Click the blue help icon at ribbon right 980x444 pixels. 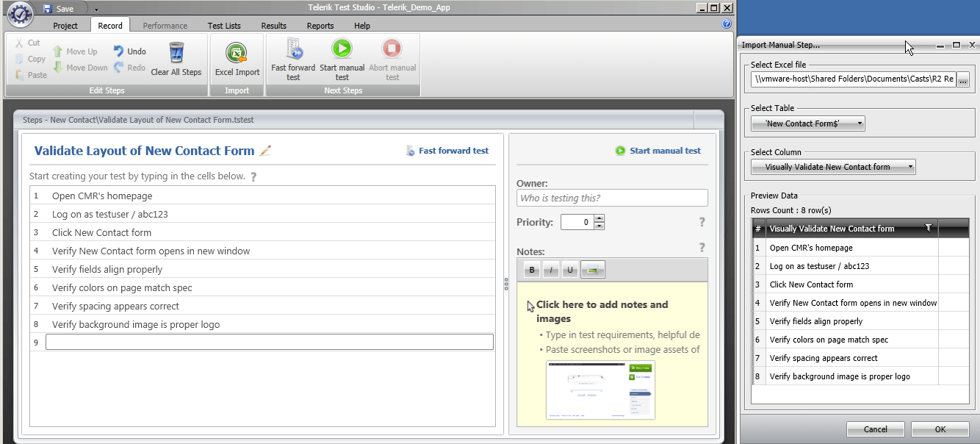point(727,24)
